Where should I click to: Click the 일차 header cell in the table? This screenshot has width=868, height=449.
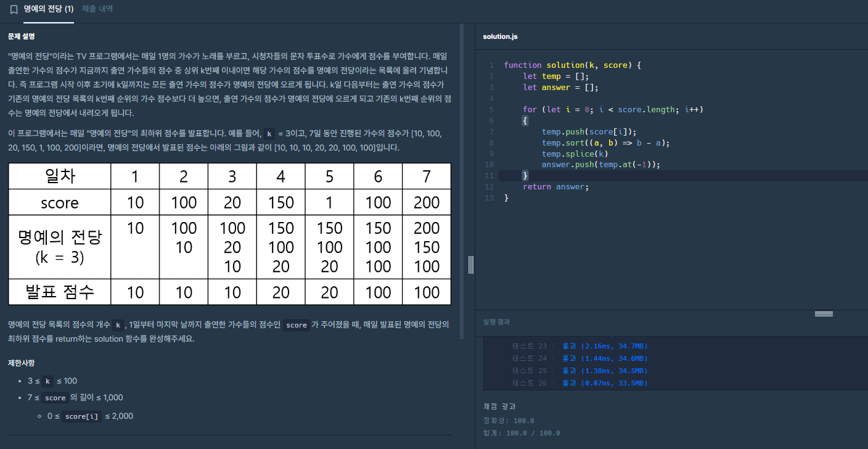point(60,176)
